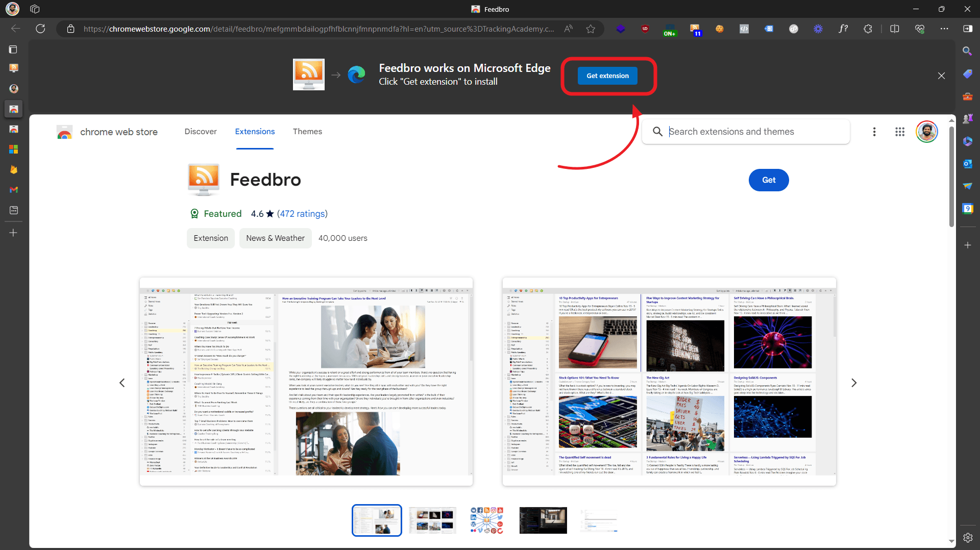
Task: Open the Extensions puzzle-piece menu
Action: (x=868, y=29)
